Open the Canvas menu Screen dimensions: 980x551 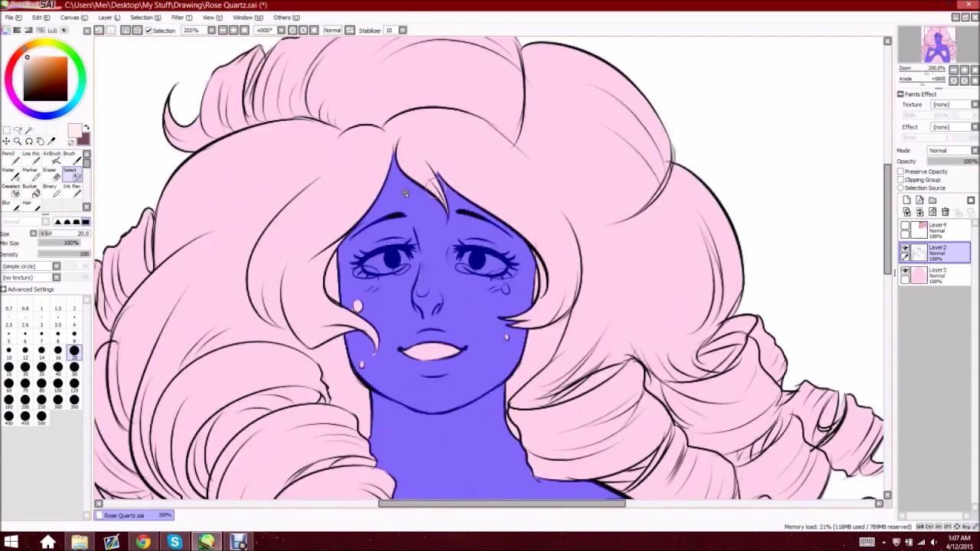click(74, 18)
